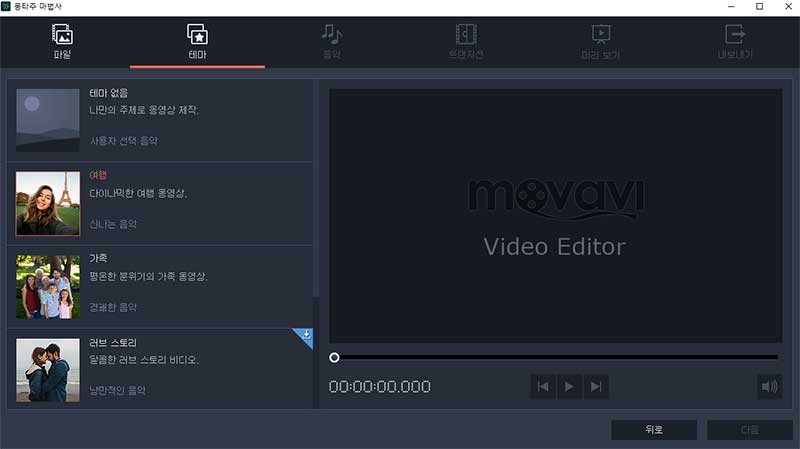Open the 파일 (File) tab
The height and width of the screenshot is (449, 800).
click(x=62, y=42)
